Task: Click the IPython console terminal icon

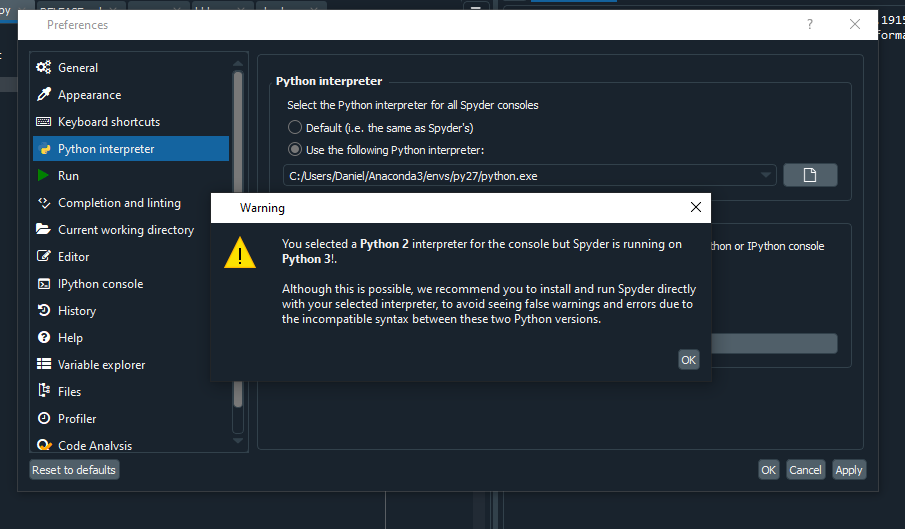Action: (44, 284)
